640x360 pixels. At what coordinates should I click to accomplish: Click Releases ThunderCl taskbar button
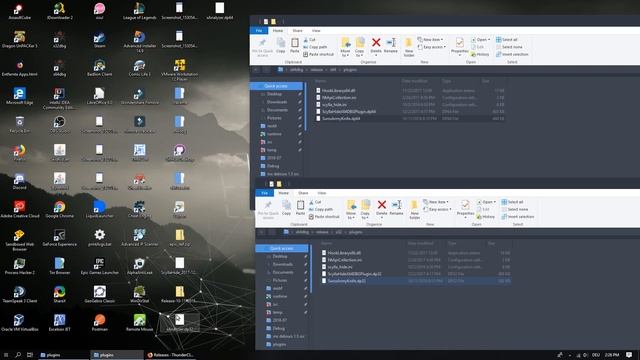coord(171,355)
